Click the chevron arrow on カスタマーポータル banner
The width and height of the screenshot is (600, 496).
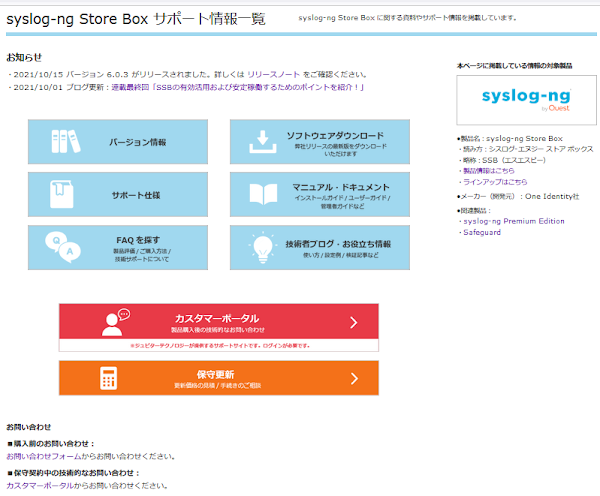(354, 322)
